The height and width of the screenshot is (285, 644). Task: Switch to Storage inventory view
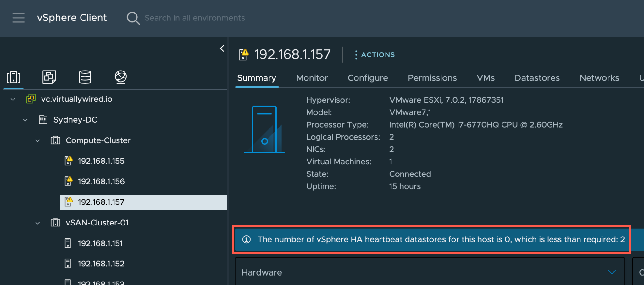pyautogui.click(x=85, y=77)
